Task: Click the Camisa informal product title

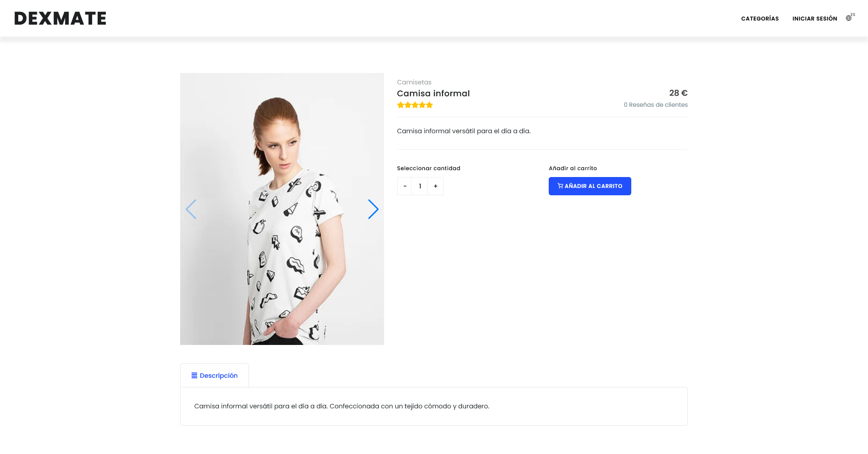Action: coord(433,94)
